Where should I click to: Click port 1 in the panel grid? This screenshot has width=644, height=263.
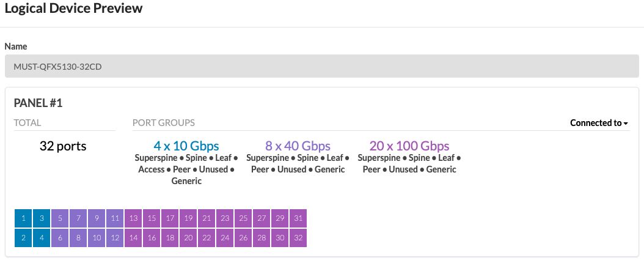[x=23, y=218]
